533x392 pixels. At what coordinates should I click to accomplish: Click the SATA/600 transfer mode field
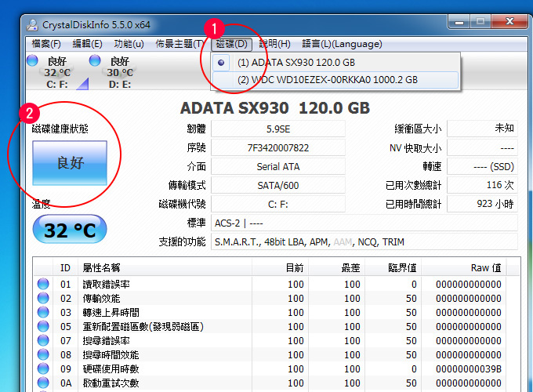coord(278,185)
